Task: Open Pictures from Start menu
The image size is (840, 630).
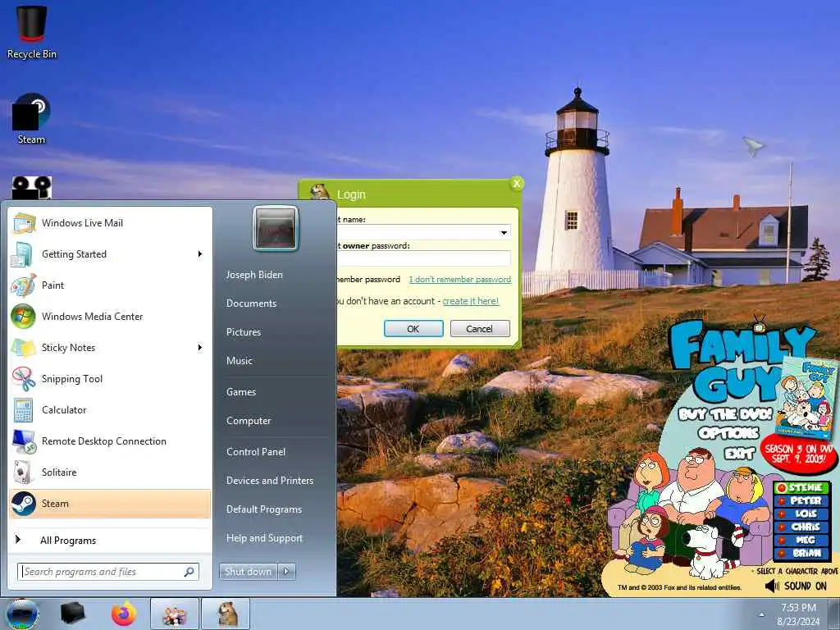Action: [x=244, y=332]
